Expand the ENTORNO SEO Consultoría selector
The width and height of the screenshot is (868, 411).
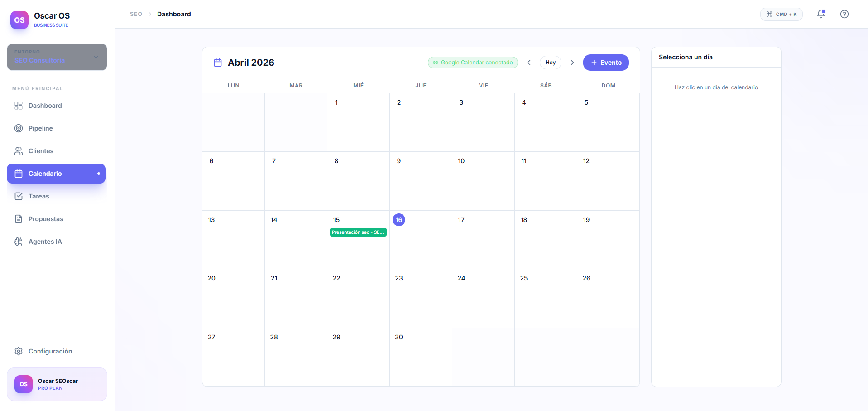(x=57, y=58)
